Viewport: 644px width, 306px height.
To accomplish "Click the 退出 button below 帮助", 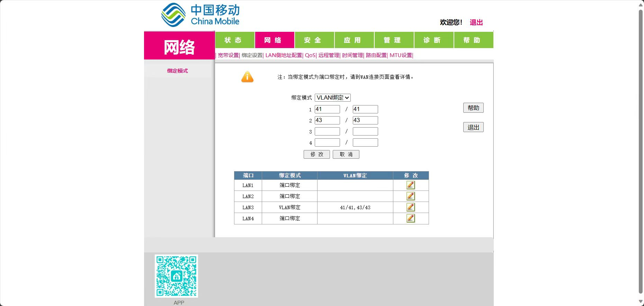I will coord(473,127).
